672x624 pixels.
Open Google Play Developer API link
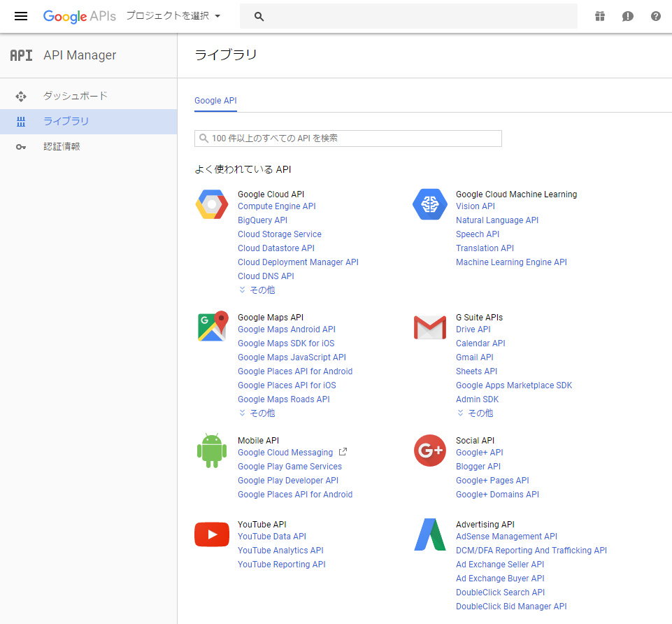[288, 481]
